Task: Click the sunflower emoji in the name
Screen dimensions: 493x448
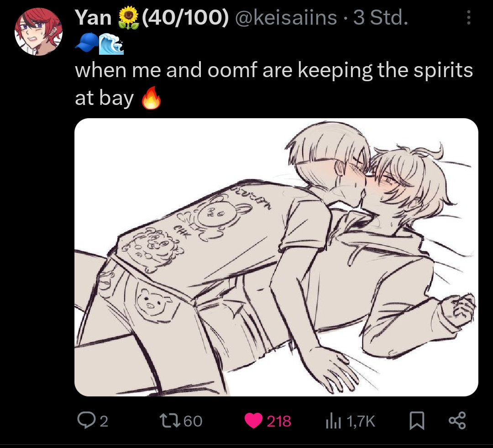Action: pyautogui.click(x=128, y=18)
